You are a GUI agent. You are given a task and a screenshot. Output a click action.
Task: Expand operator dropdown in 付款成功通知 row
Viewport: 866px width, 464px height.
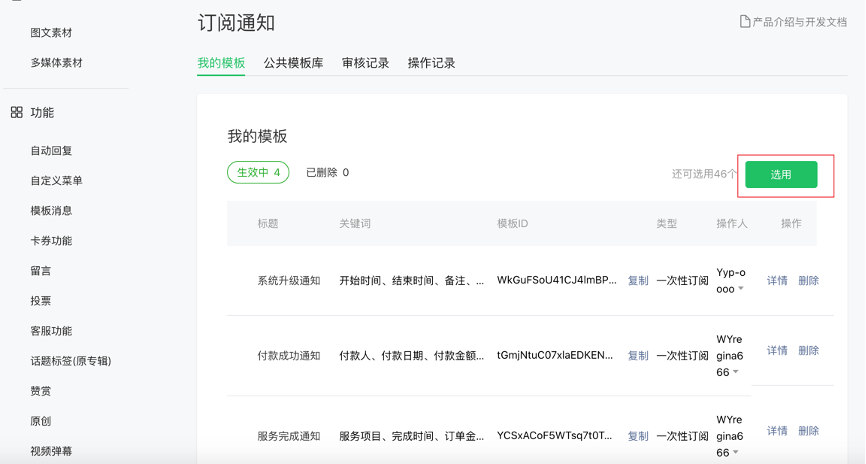736,372
